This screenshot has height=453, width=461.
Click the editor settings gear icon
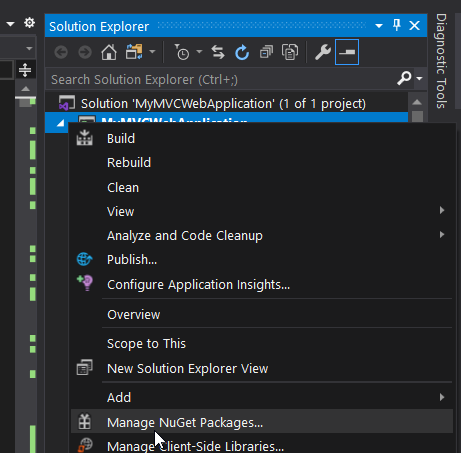[x=29, y=23]
